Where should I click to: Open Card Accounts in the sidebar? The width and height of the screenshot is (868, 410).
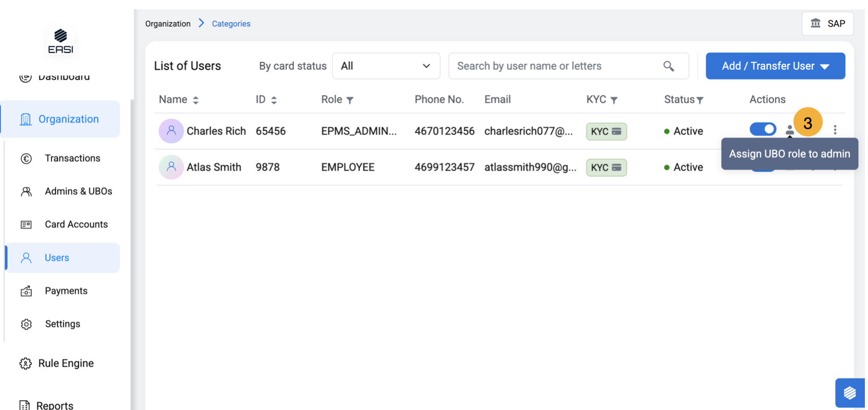(76, 224)
